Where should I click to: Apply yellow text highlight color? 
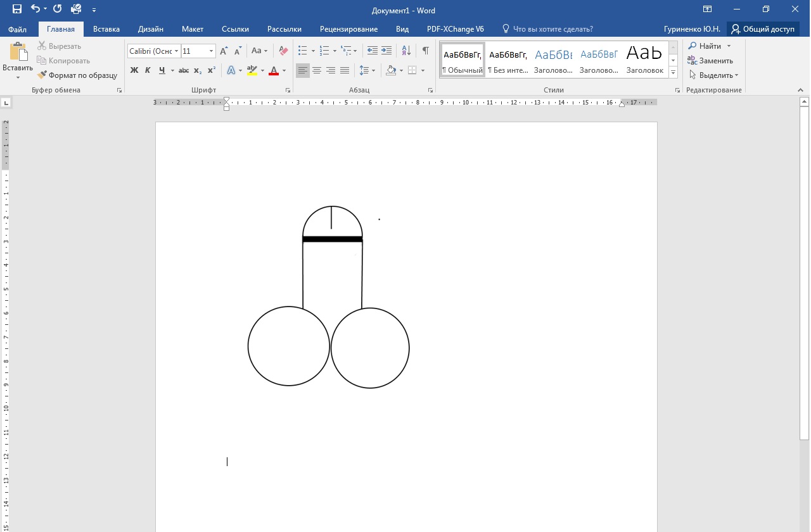(x=252, y=70)
